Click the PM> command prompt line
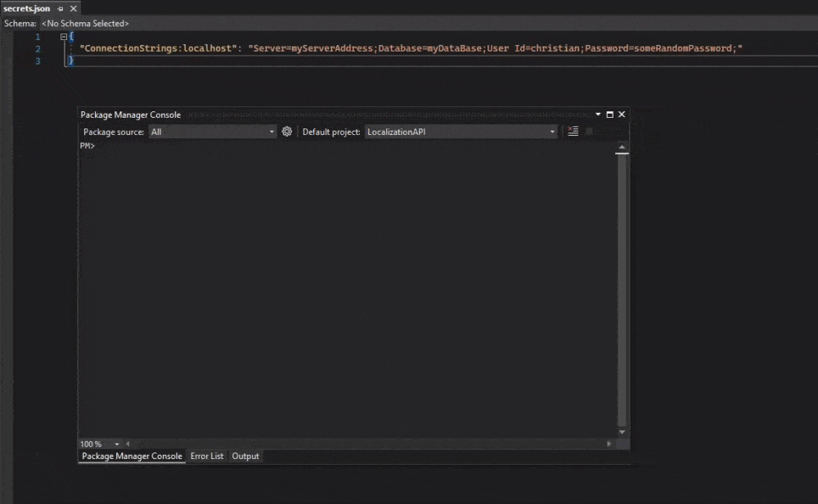The height and width of the screenshot is (504, 818). (x=86, y=145)
